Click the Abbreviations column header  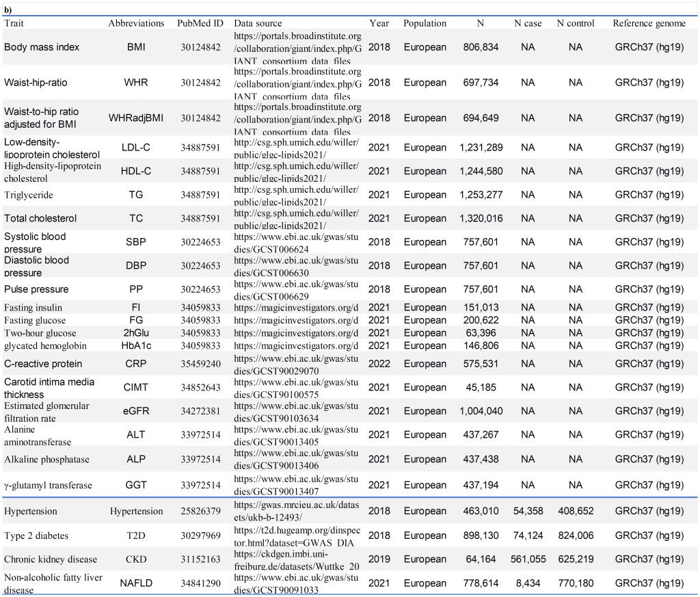(x=136, y=23)
